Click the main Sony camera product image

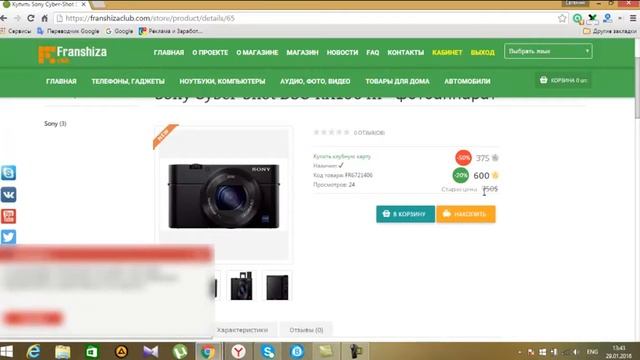point(224,196)
